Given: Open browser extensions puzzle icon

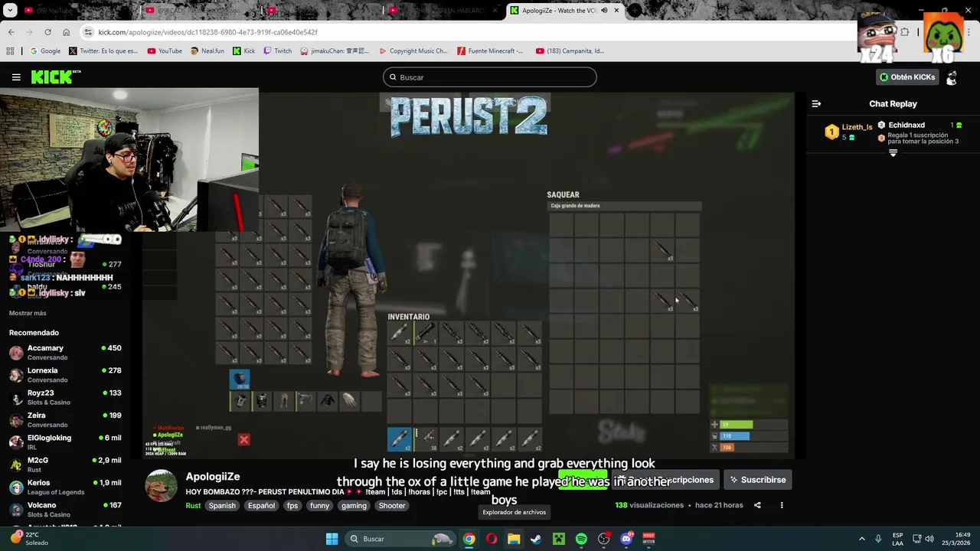Looking at the screenshot, I should (905, 32).
